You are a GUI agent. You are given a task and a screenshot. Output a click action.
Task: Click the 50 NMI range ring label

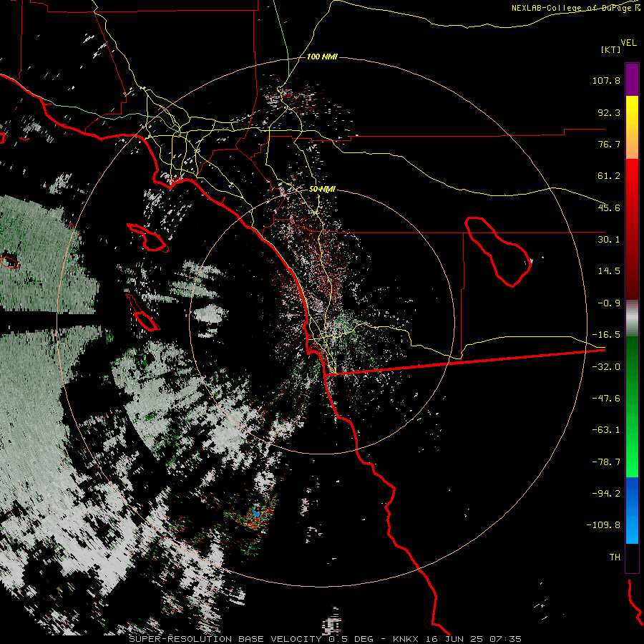[322, 189]
